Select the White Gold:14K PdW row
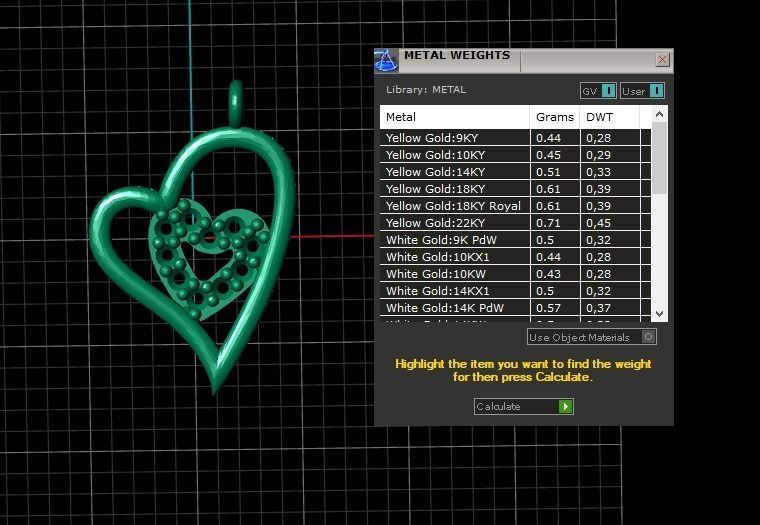The height and width of the screenshot is (525, 760). coord(515,307)
